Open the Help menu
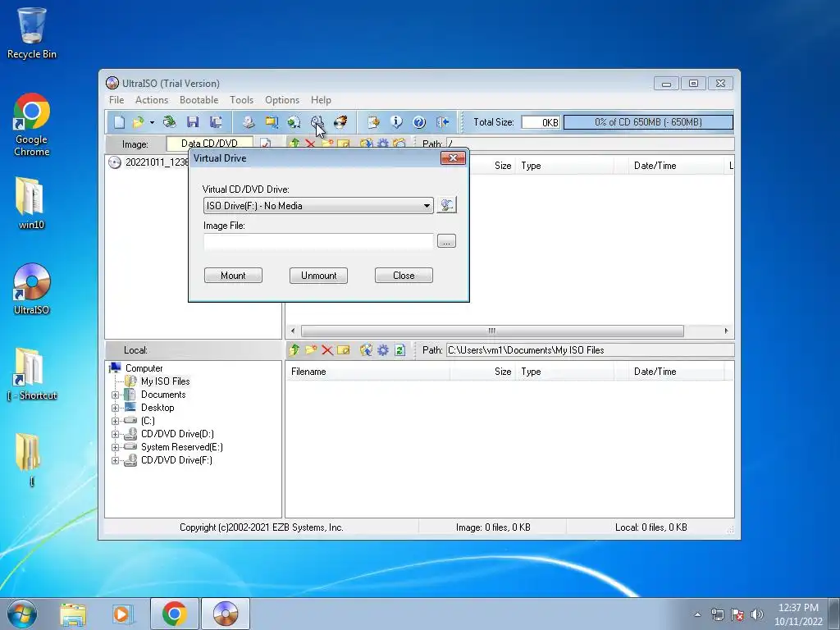This screenshot has width=840, height=630. point(321,100)
